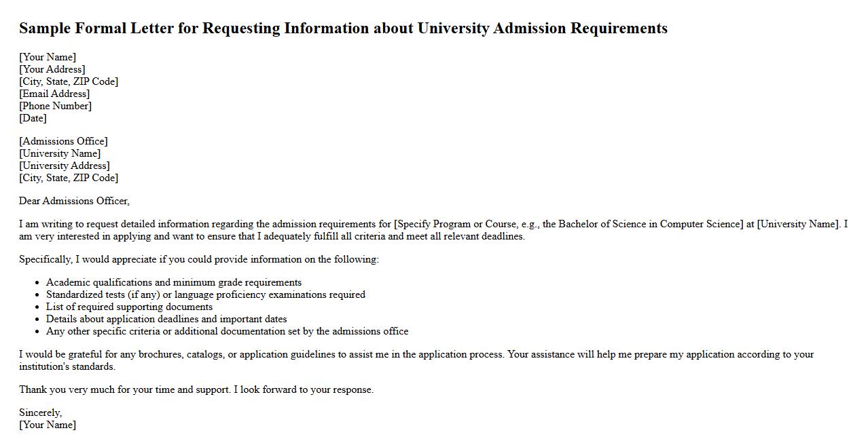This screenshot has width=868, height=441.
Task: Click the 'Academic qualifications' bullet item
Action: (x=174, y=282)
